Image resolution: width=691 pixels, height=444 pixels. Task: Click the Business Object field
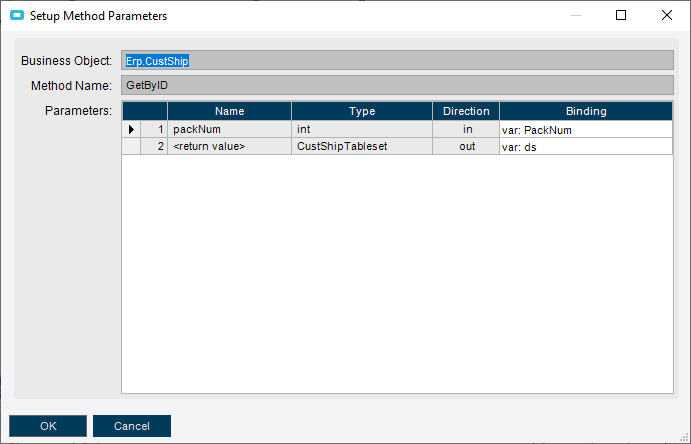click(397, 61)
